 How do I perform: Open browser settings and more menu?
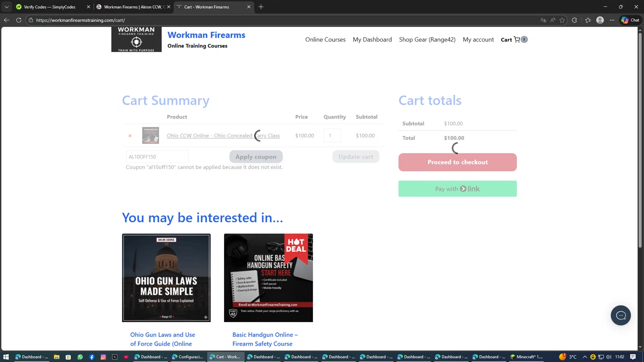tap(612, 20)
